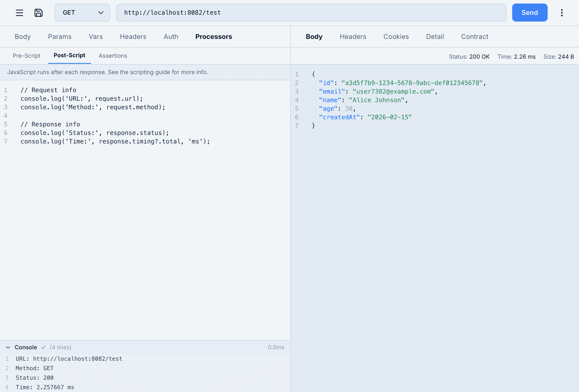This screenshot has width=579, height=392.
Task: Switch to the Pre-Script tab
Action: pos(27,56)
